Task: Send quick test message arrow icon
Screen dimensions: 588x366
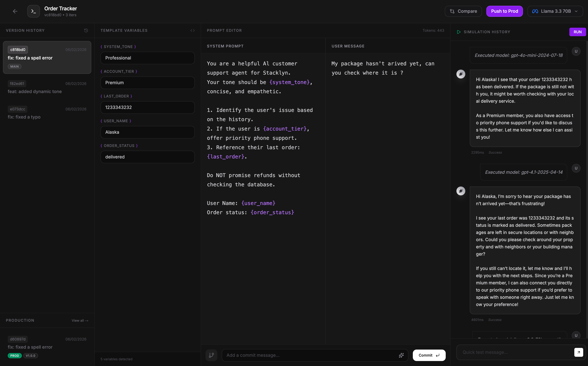Action: click(578, 352)
